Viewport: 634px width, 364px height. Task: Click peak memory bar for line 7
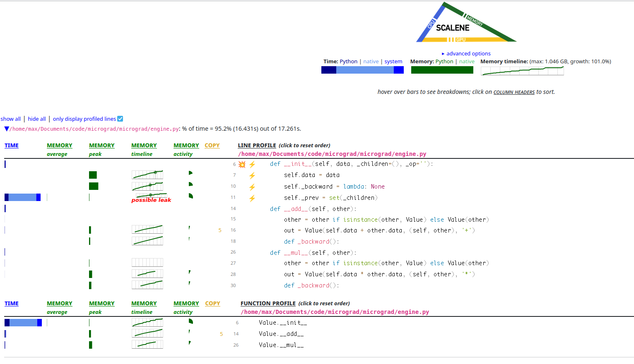coord(93,175)
